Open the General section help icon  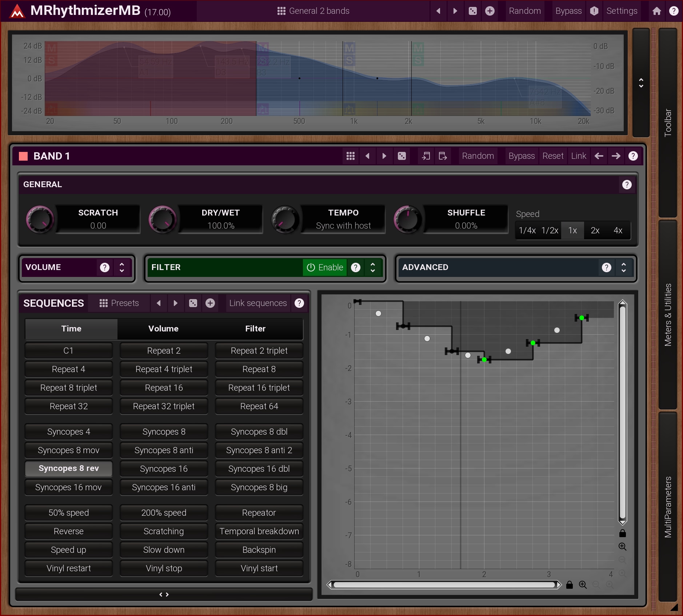[x=627, y=185]
